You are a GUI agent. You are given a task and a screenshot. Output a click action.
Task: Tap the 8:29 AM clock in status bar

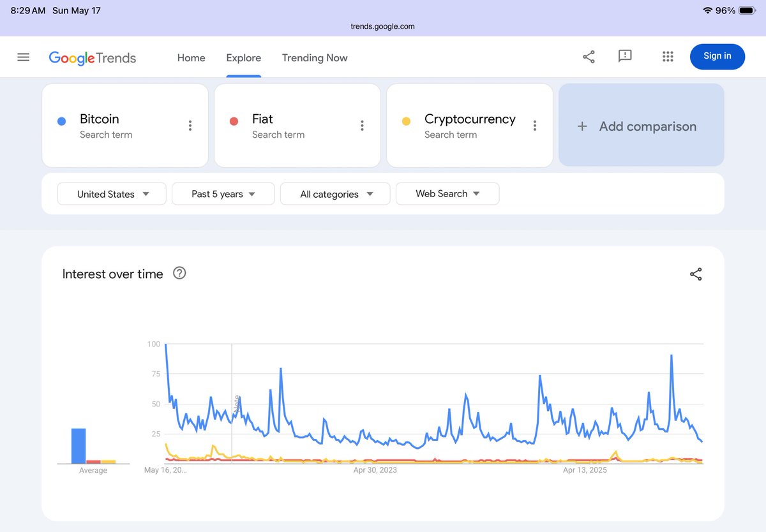[x=29, y=11]
